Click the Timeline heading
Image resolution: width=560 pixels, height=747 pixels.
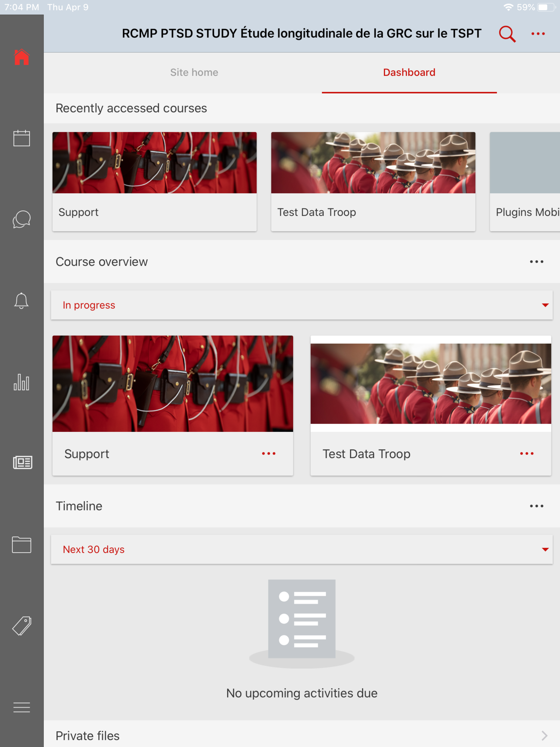coord(79,506)
